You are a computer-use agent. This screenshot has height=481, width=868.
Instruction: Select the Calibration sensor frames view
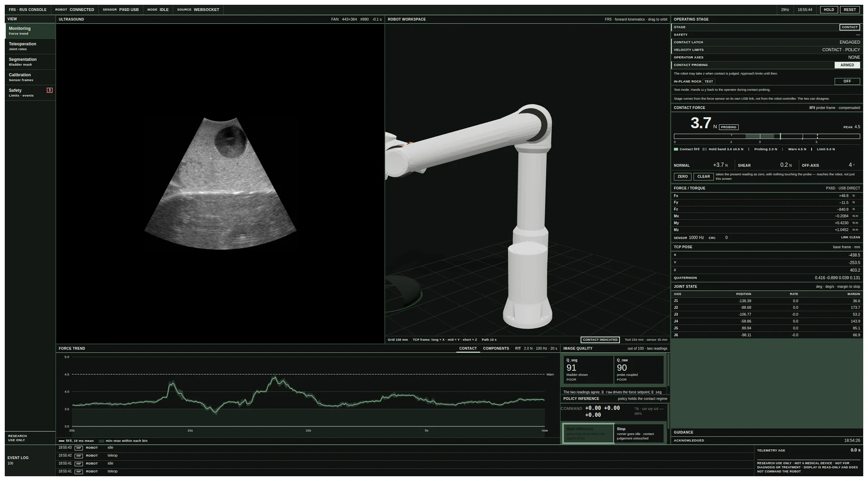point(30,77)
